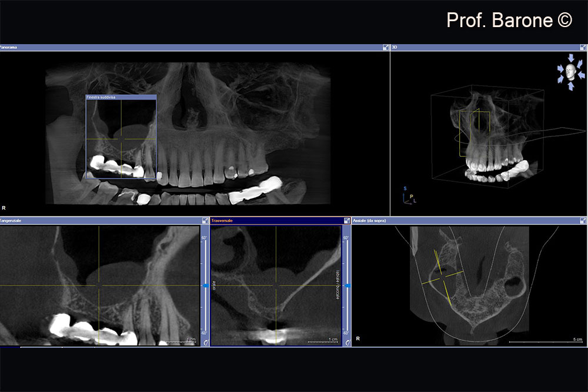Image resolution: width=588 pixels, height=392 pixels.
Task: Click the bottom arrow below the orientation head
Action: click(x=570, y=86)
